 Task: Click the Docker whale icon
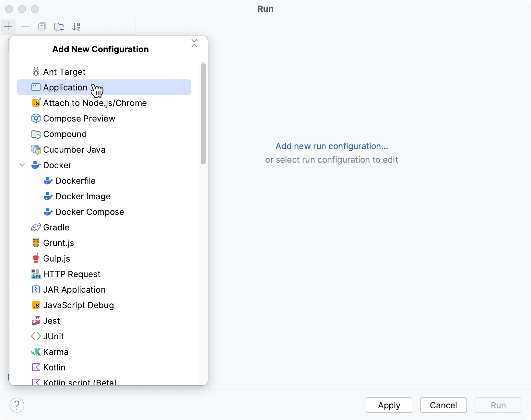[x=36, y=165]
